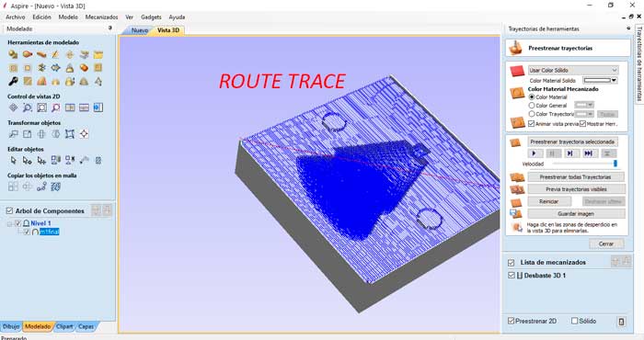This screenshot has width=644, height=340.
Task: Select the arrow selection tool in Editar objetos
Action: click(13, 161)
